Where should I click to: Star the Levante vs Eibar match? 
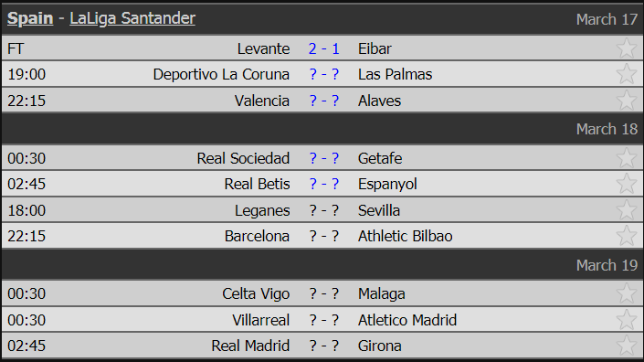pyautogui.click(x=627, y=48)
